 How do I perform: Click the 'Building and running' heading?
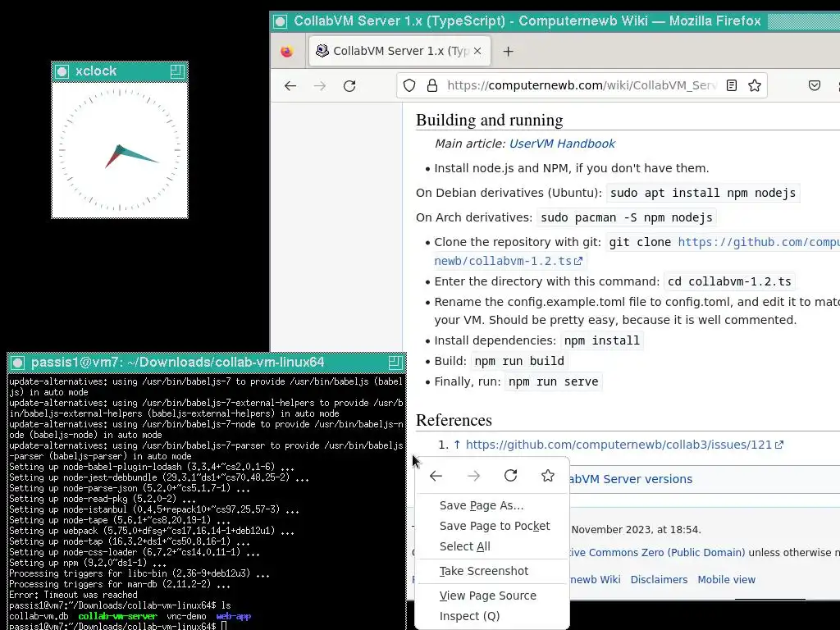[x=489, y=120]
